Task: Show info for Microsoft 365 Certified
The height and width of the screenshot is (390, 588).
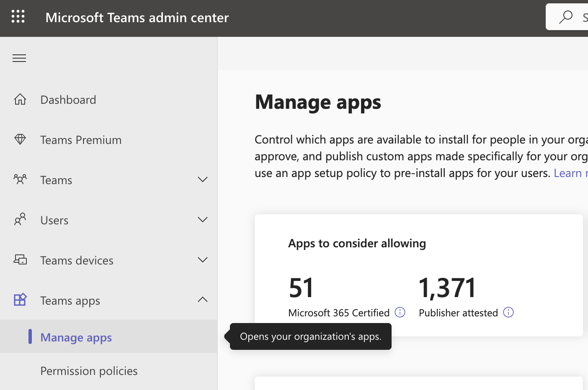Action: point(400,312)
